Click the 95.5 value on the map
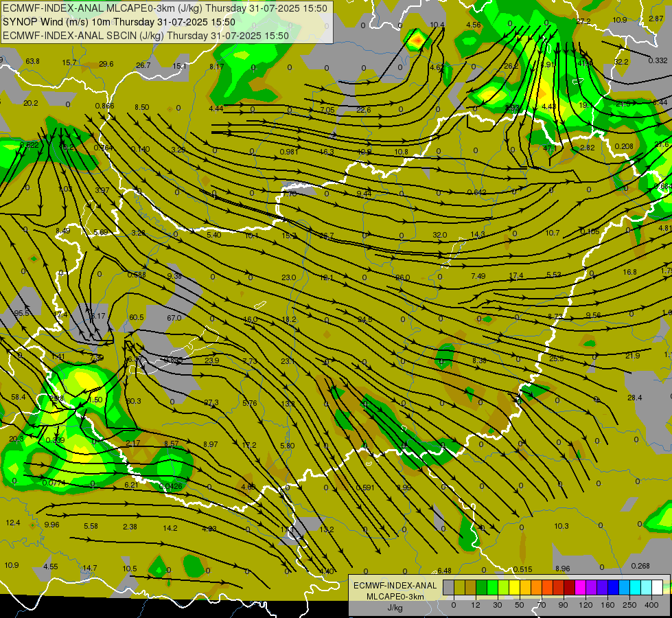Image resolution: width=672 pixels, height=618 pixels. [22, 313]
